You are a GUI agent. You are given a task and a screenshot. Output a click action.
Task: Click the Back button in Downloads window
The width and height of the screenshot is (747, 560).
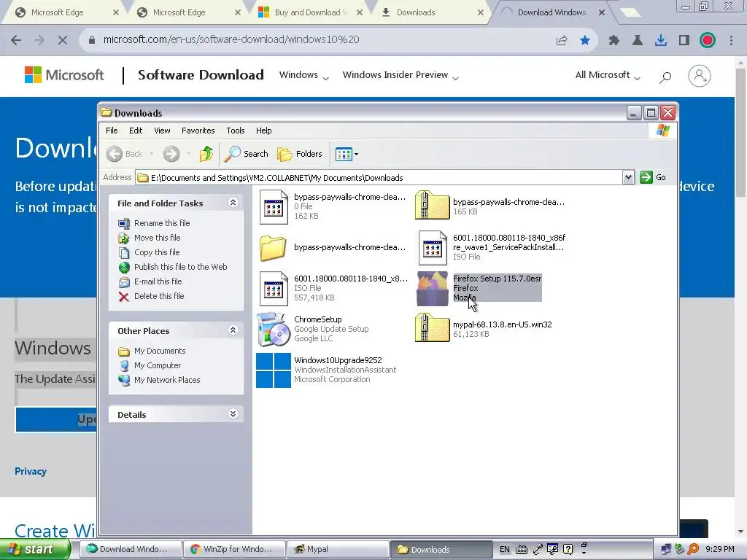point(125,154)
